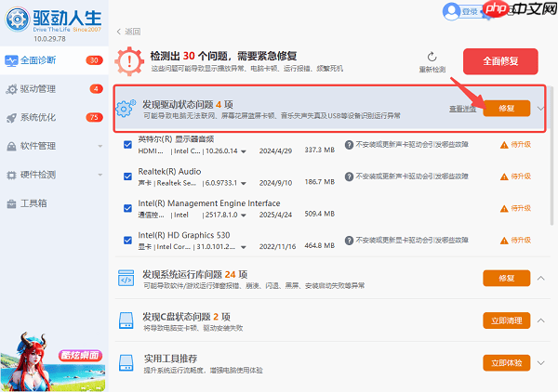The image size is (558, 392).
Task: Click the 立即清理 button
Action: coord(507,320)
